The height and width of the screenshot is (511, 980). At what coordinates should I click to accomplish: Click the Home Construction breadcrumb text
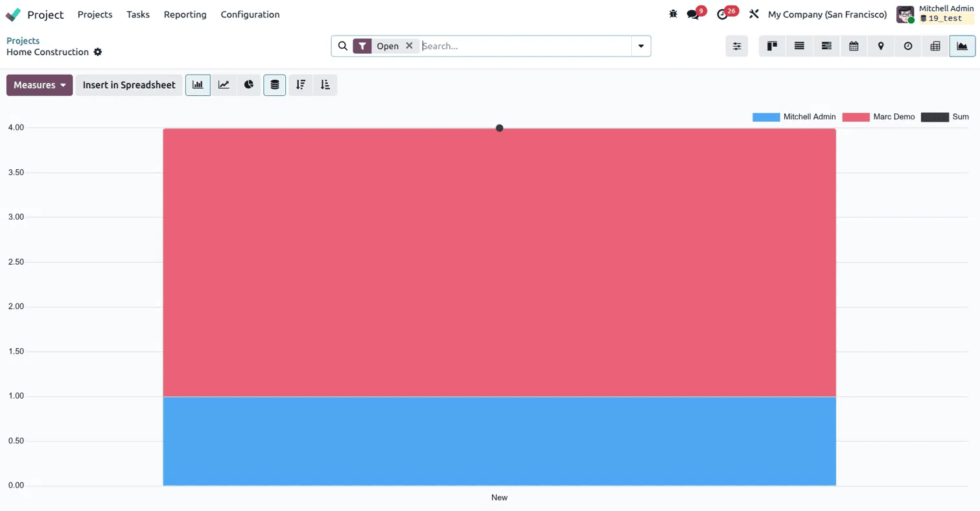47,52
